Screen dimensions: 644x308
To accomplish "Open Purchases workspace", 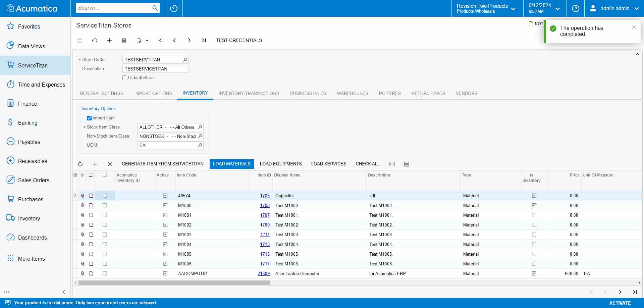I will [x=35, y=199].
